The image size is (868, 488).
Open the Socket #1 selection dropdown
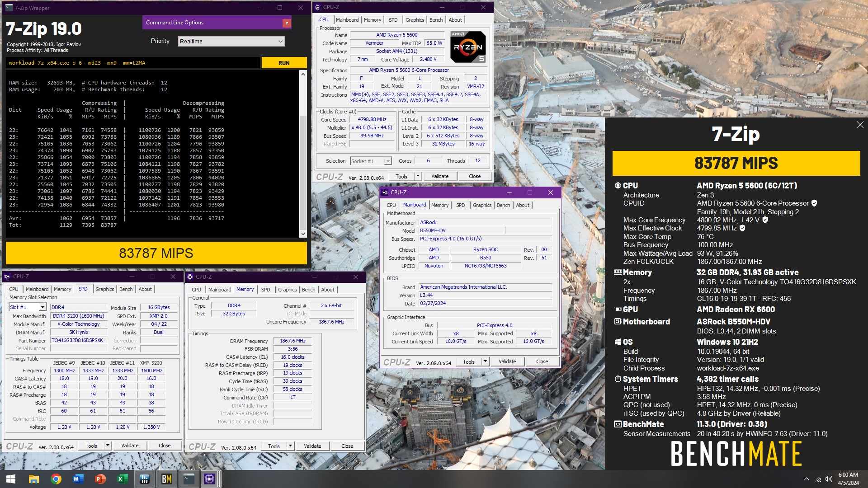coord(371,161)
